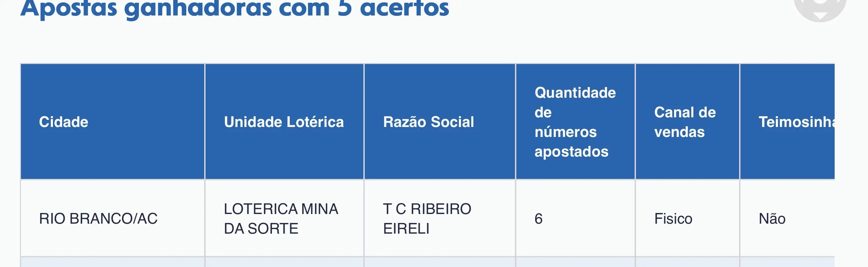Screen dimensions: 868x267
Task: Select the RIO BRANCO/AC cell
Action: pos(112,218)
